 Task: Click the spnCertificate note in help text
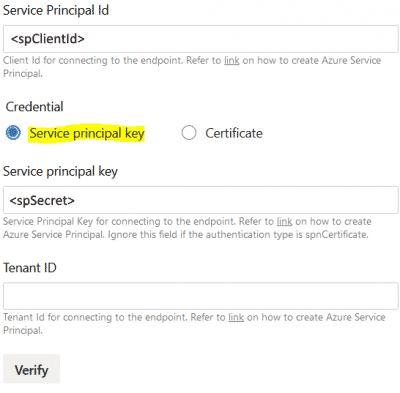pyautogui.click(x=238, y=234)
